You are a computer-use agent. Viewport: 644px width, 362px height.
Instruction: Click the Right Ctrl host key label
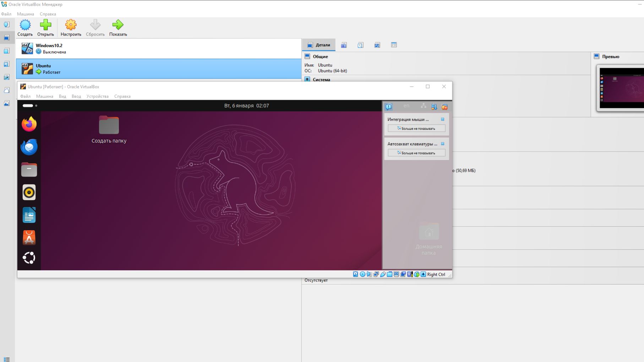click(436, 274)
